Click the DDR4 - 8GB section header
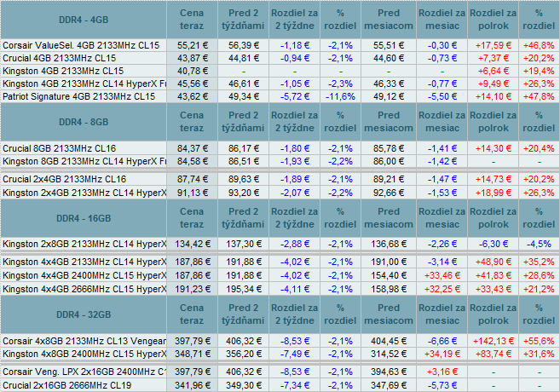The height and width of the screenshot is (392, 560). point(84,122)
